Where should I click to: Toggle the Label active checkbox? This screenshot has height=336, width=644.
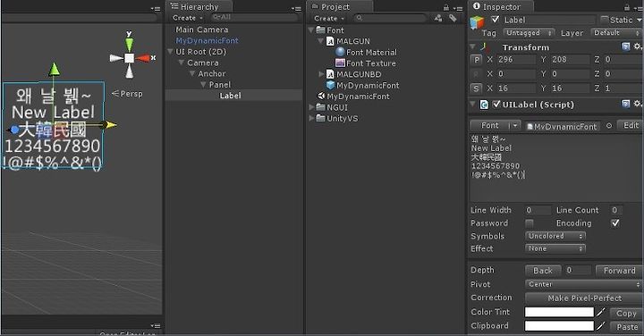(496, 20)
